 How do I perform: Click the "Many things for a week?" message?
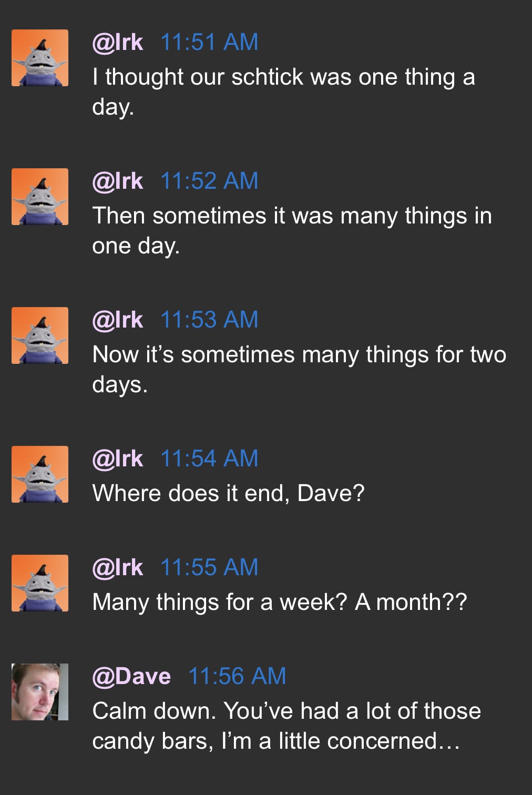279,603
